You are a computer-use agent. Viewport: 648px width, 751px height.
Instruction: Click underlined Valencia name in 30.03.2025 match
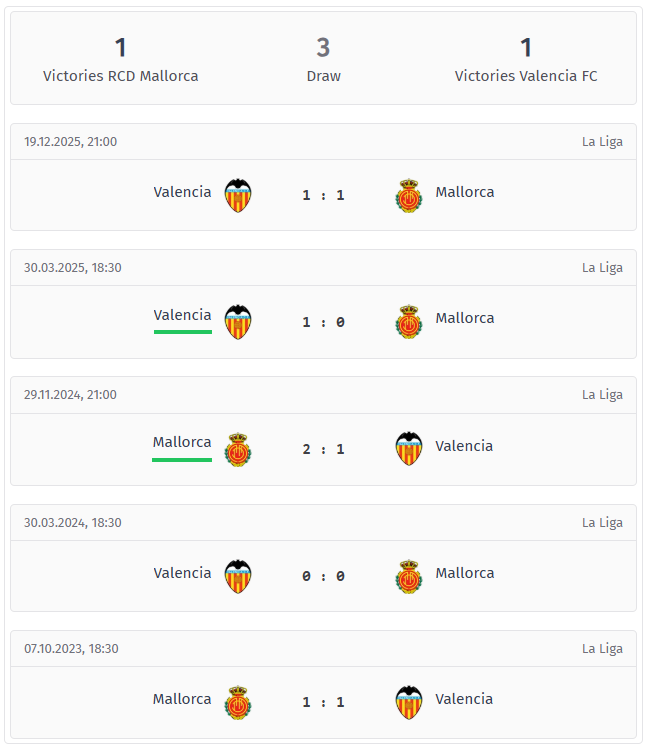[x=182, y=315]
